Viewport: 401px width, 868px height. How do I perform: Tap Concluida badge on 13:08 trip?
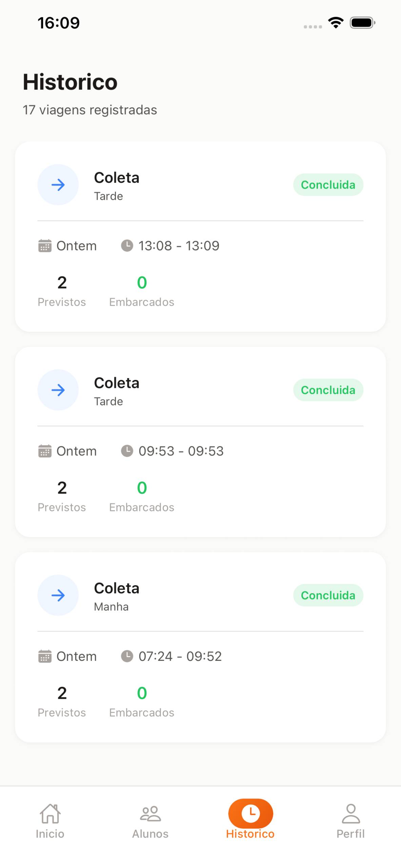tap(328, 185)
